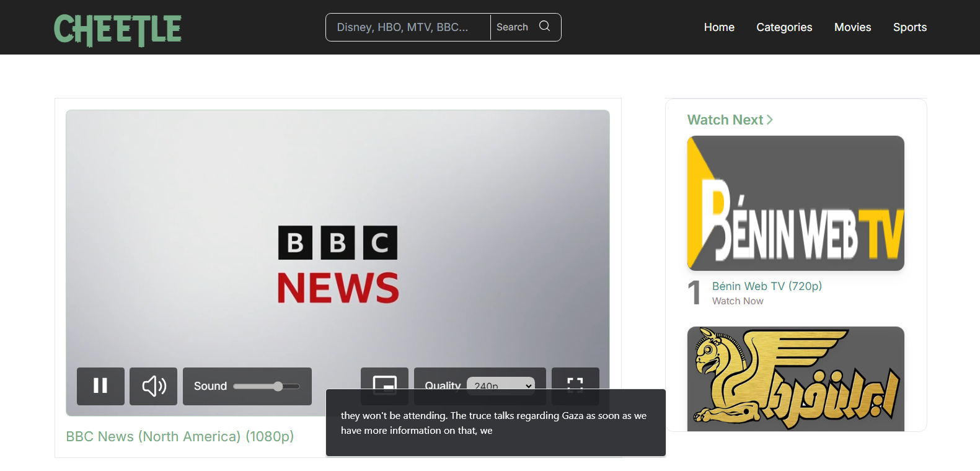Mute audio with the speaker icon
980x471 pixels.
(x=153, y=386)
